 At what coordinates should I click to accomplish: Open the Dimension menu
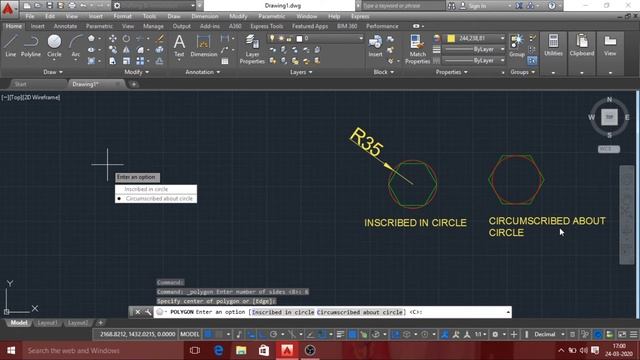[204, 16]
